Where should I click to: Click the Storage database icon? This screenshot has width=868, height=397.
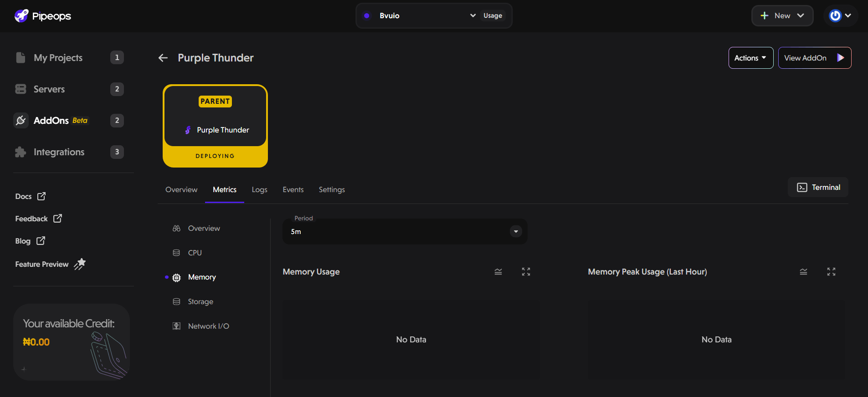click(176, 301)
